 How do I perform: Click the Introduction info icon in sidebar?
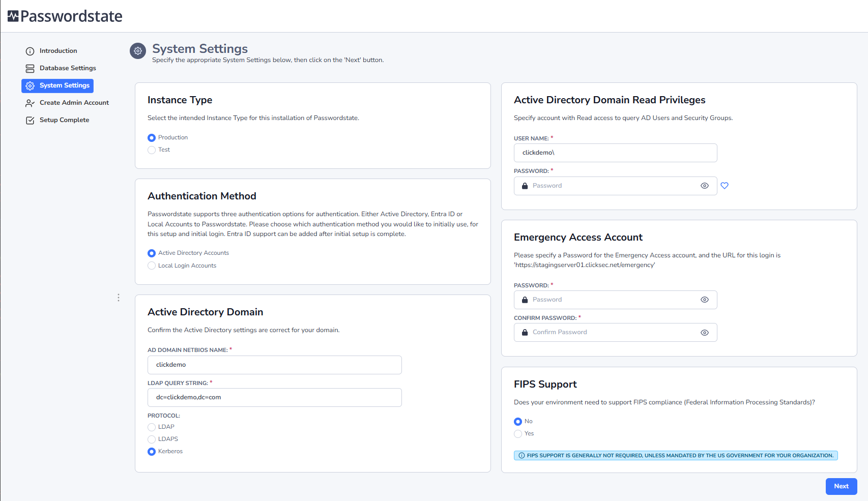point(30,51)
